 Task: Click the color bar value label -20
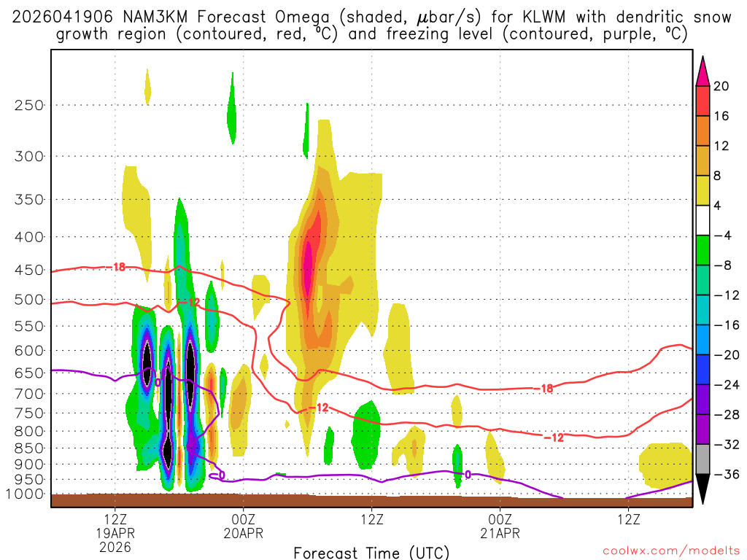(727, 355)
